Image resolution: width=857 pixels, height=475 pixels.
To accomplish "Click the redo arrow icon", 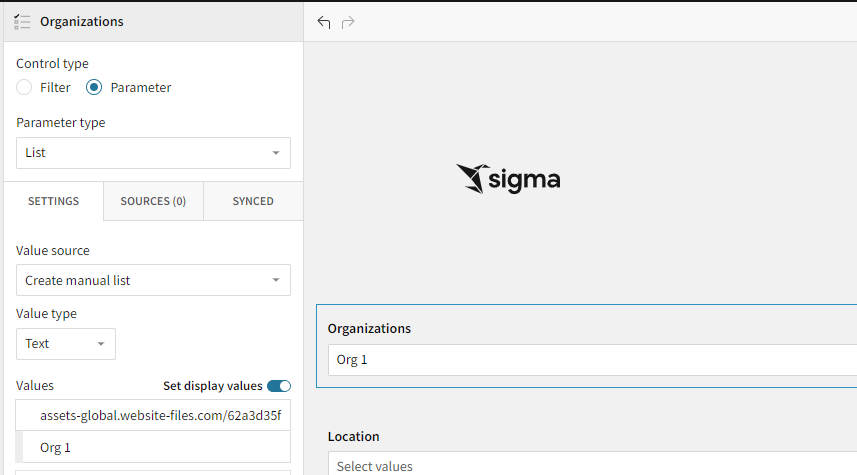I will (x=348, y=22).
